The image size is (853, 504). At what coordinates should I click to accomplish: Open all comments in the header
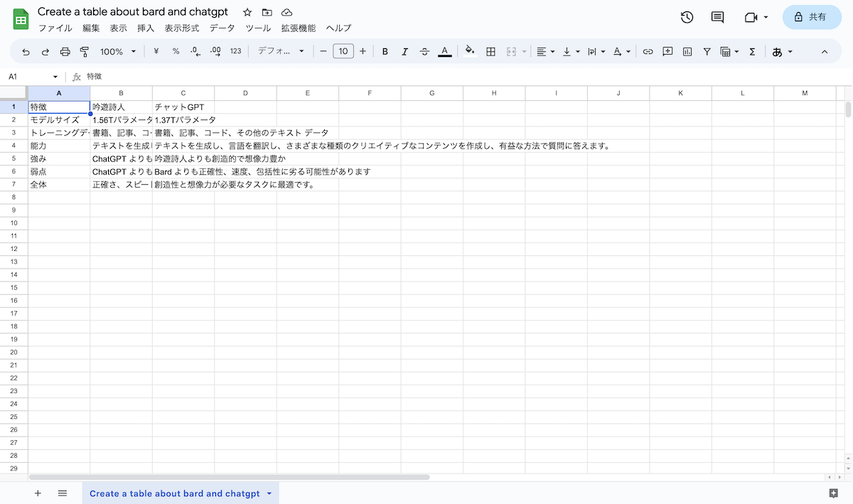[x=718, y=17]
